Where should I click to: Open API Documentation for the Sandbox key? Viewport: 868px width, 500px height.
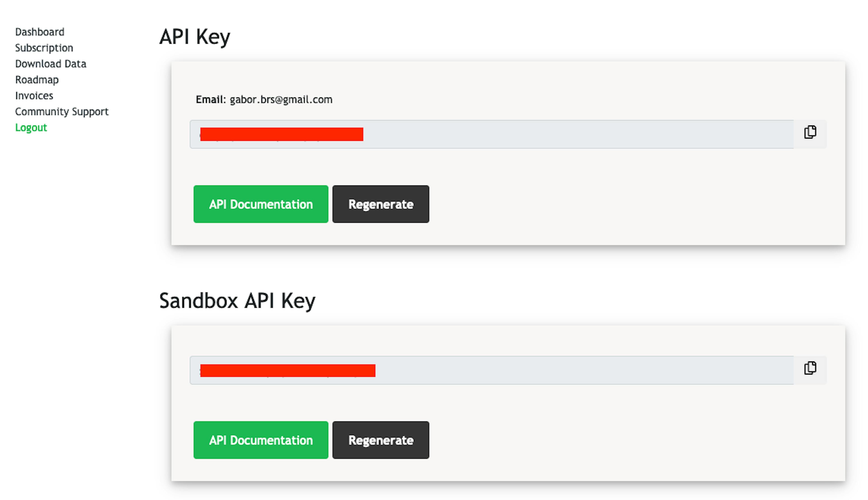pos(261,440)
